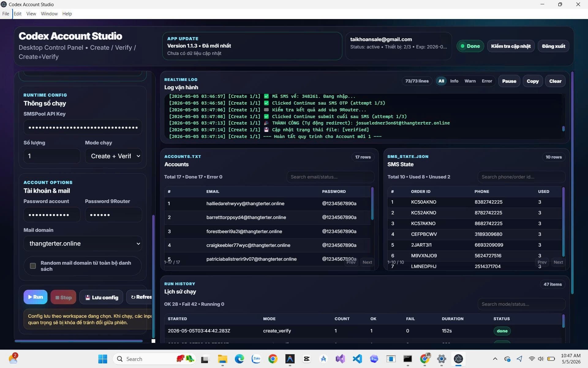Focus Password account field

[x=52, y=215]
